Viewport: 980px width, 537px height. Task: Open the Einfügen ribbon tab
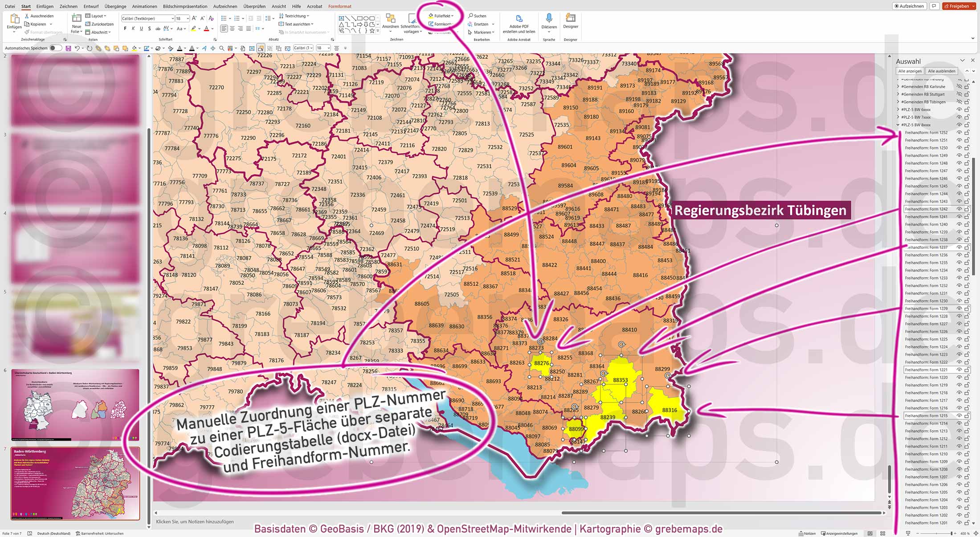tap(45, 6)
